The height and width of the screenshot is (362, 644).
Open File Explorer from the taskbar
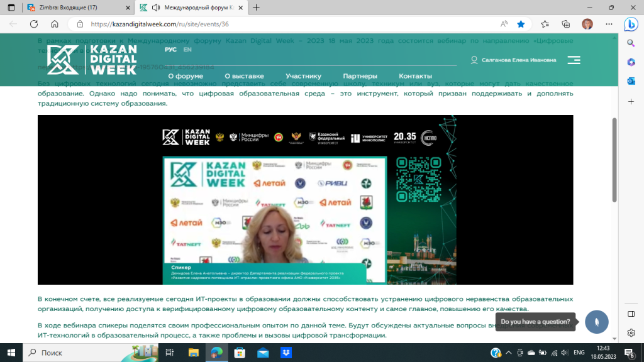point(194,353)
